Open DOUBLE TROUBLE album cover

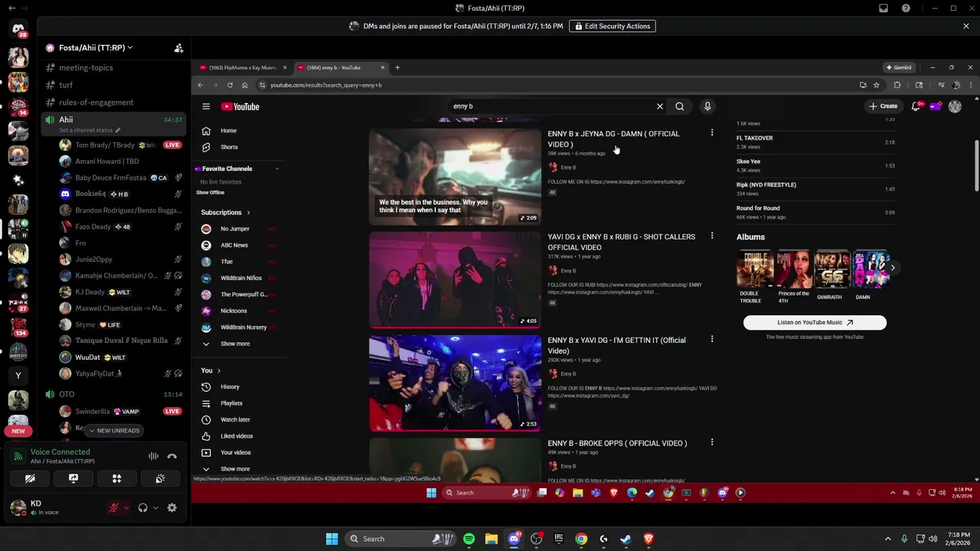(x=754, y=269)
